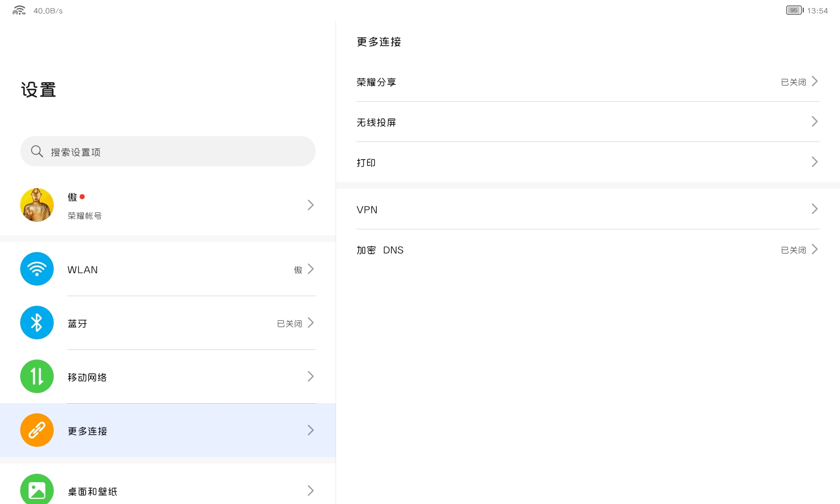This screenshot has height=504, width=840.
Task: Tap the Bluetooth icon next to 蓝牙
Action: click(37, 323)
